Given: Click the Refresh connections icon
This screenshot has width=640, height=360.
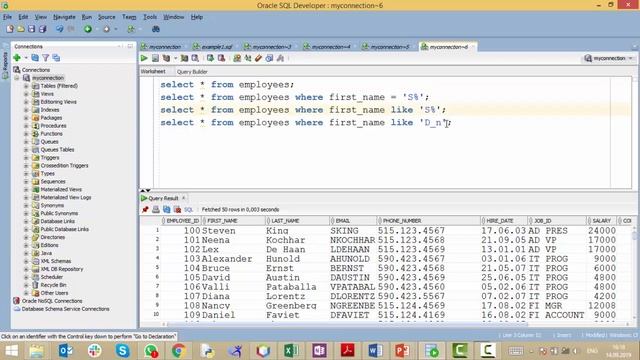Looking at the screenshot, I should [x=35, y=58].
